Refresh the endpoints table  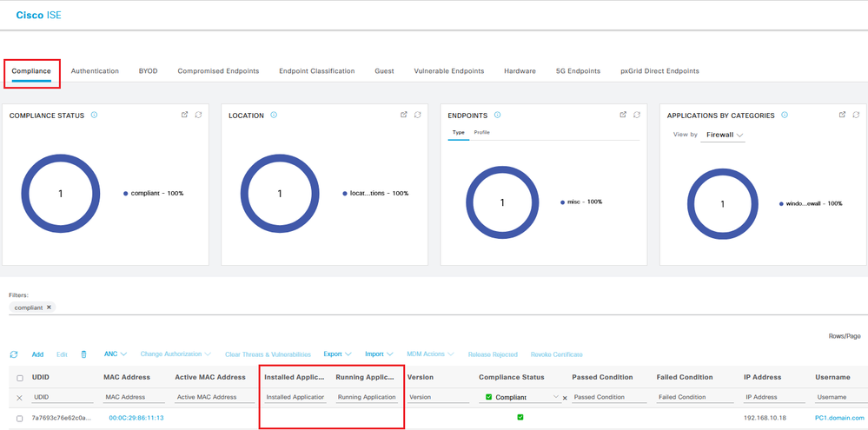(14, 354)
